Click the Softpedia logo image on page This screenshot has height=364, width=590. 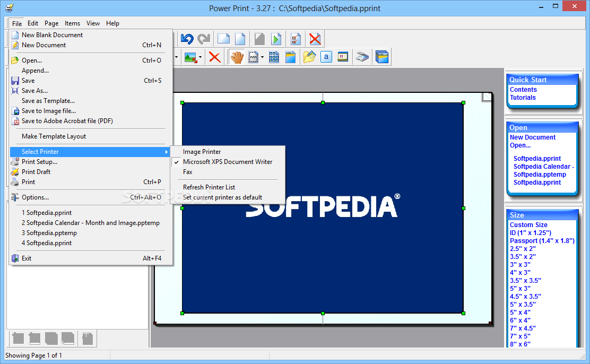323,208
